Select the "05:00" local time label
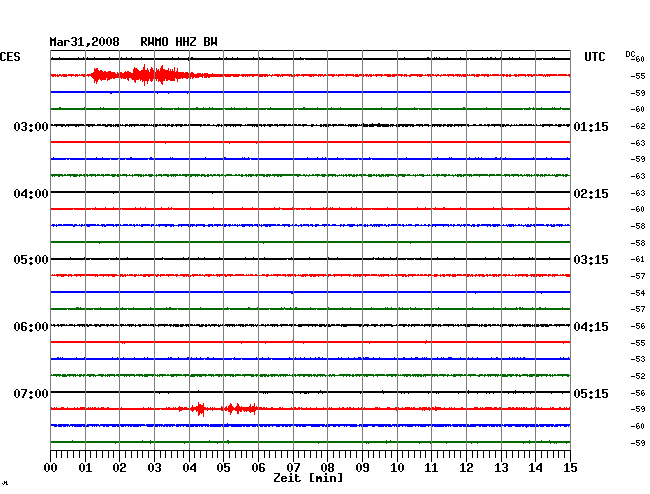 [31, 260]
